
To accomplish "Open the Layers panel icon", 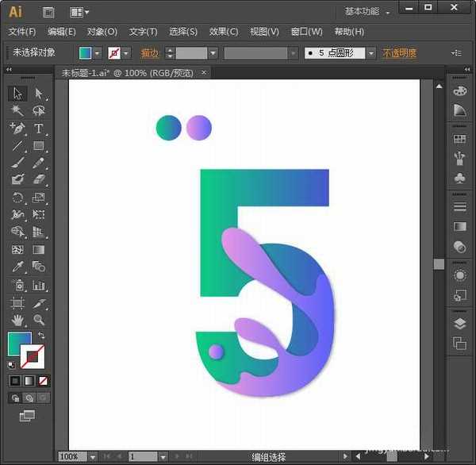I will click(459, 324).
